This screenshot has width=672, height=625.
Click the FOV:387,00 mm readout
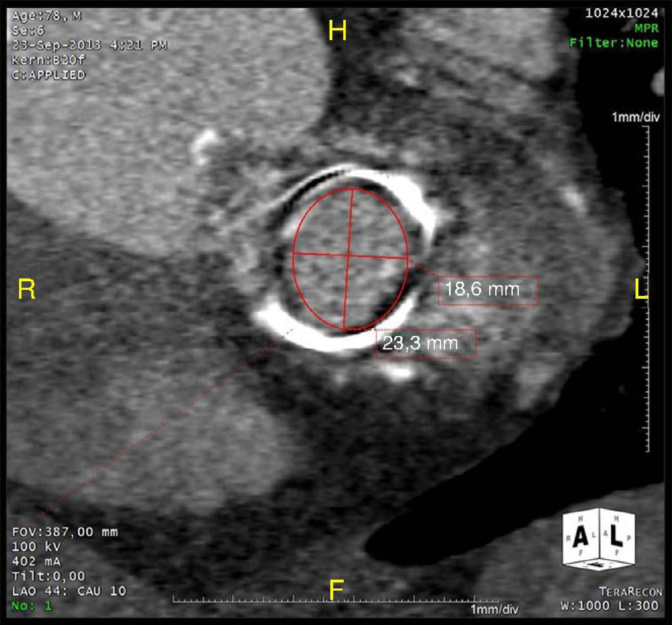(x=65, y=532)
